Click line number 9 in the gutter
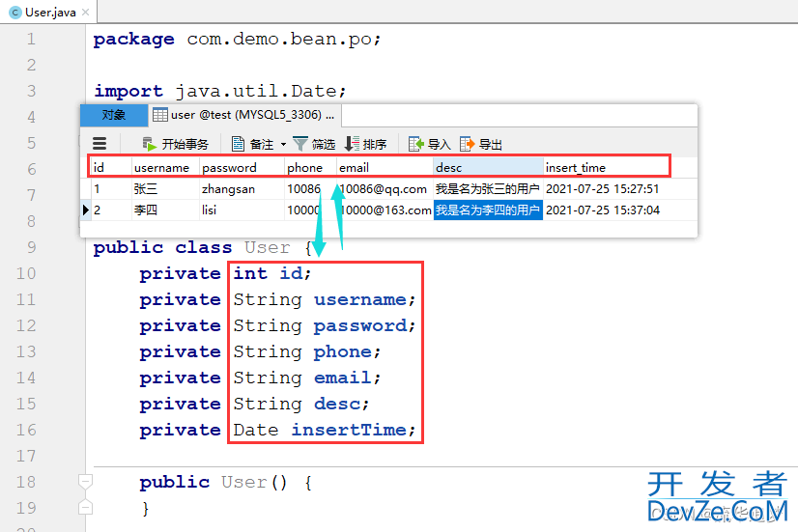Image resolution: width=798 pixels, height=532 pixels. coord(32,247)
